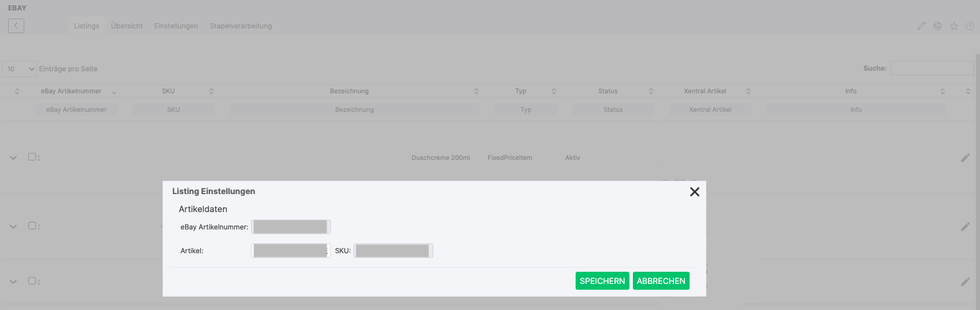Focus the Suche search field
Screen dimensions: 980x310
(931, 68)
